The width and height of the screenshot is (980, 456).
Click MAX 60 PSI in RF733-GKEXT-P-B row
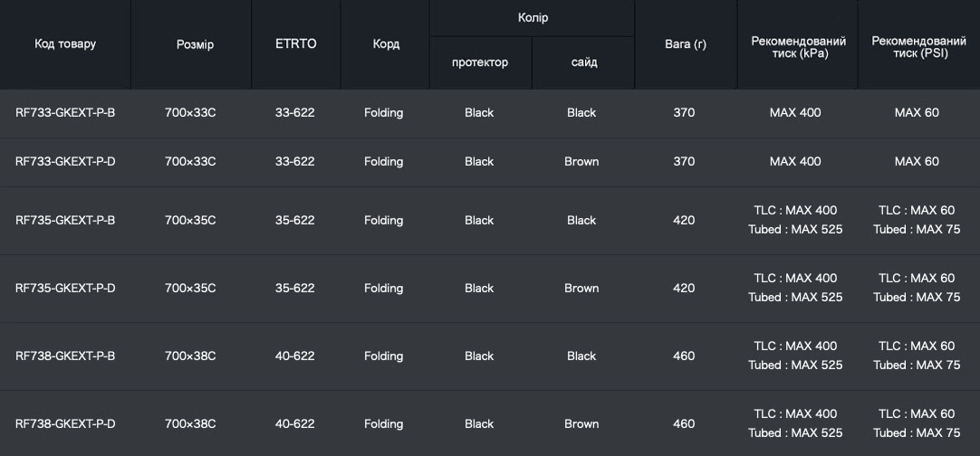[x=917, y=113]
